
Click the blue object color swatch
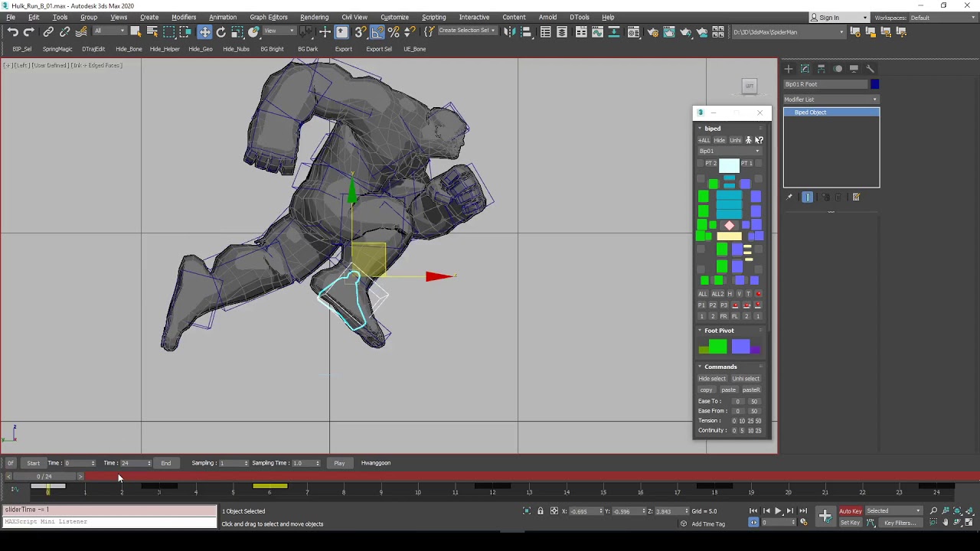874,84
